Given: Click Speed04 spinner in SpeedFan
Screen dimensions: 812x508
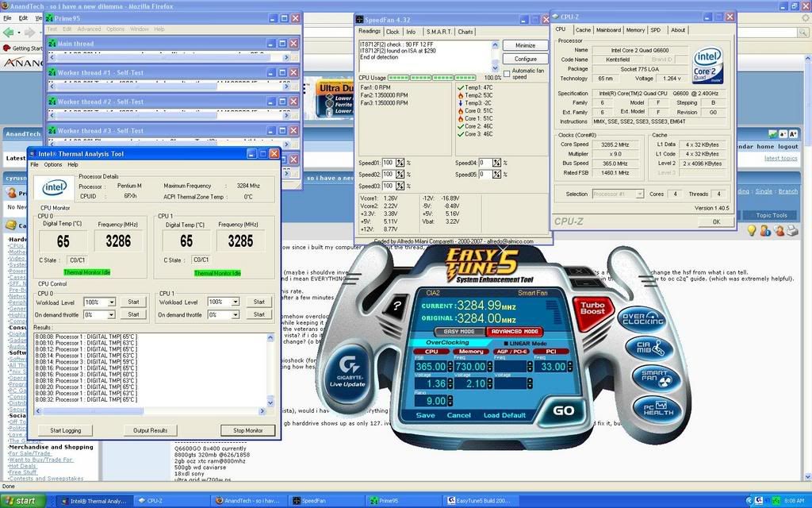Looking at the screenshot, I should (496, 163).
